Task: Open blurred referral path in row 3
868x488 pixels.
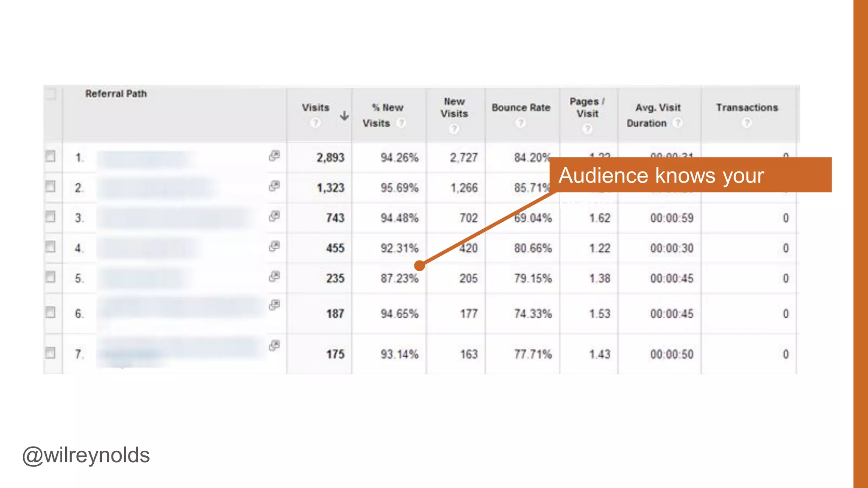Action: pos(176,218)
